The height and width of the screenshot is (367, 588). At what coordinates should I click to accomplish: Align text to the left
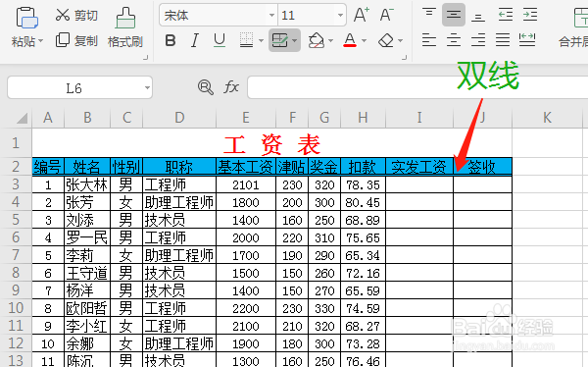(x=429, y=40)
